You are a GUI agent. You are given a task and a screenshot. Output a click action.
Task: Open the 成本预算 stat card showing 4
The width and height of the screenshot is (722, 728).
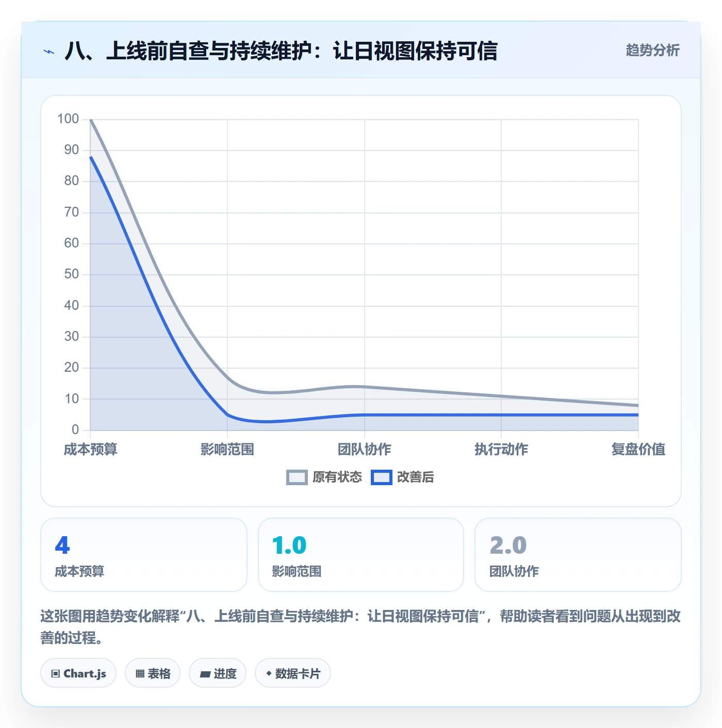(144, 555)
